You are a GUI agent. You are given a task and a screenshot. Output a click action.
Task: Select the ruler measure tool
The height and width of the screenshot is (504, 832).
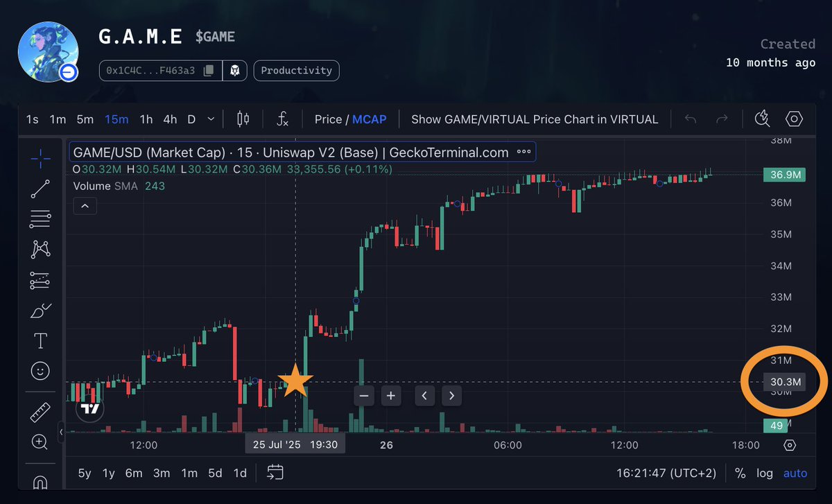coord(40,412)
